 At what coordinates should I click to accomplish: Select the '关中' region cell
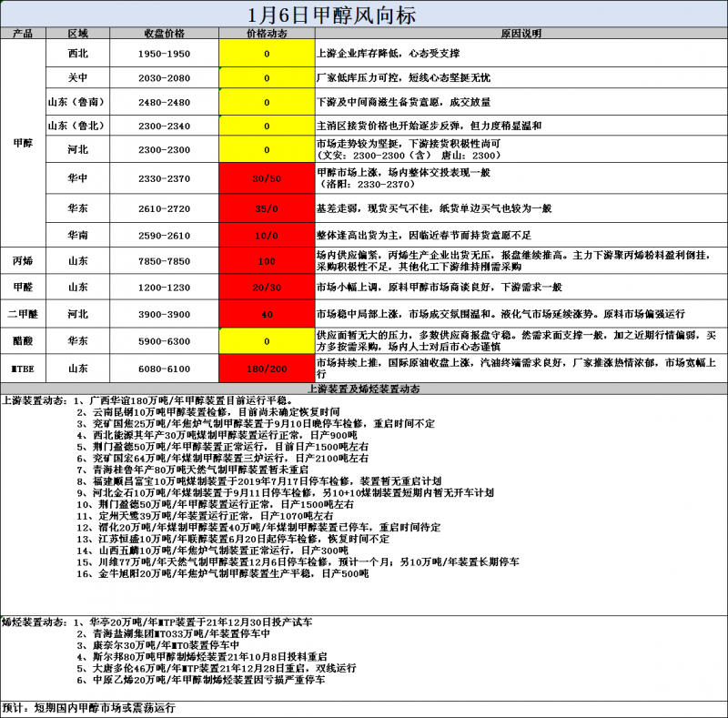[77, 77]
